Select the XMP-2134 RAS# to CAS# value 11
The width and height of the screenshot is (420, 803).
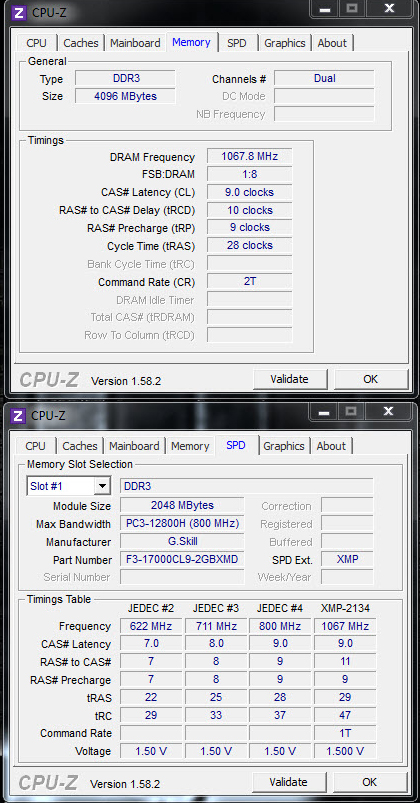345,662
